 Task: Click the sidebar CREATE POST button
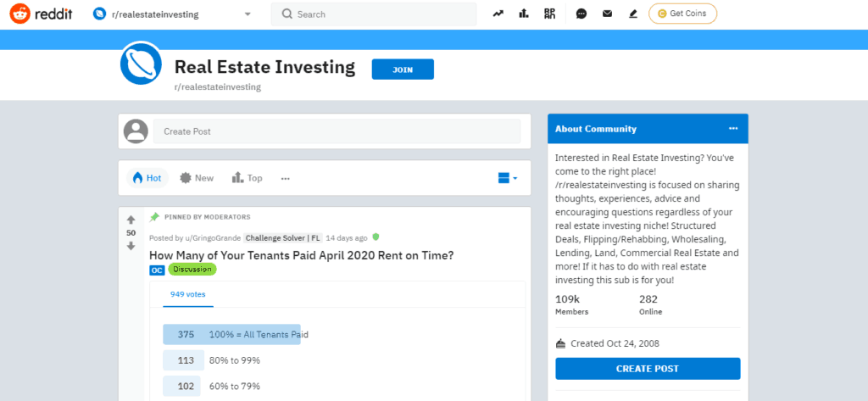tap(648, 369)
